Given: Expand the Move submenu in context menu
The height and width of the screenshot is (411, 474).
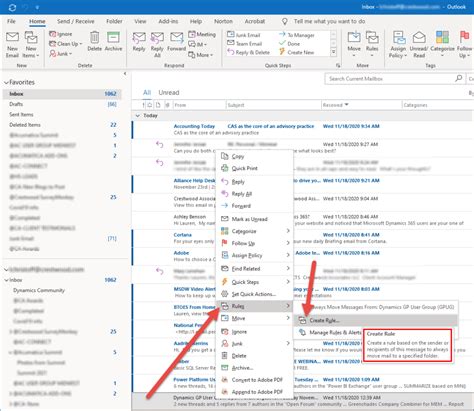Looking at the screenshot, I should (x=255, y=318).
